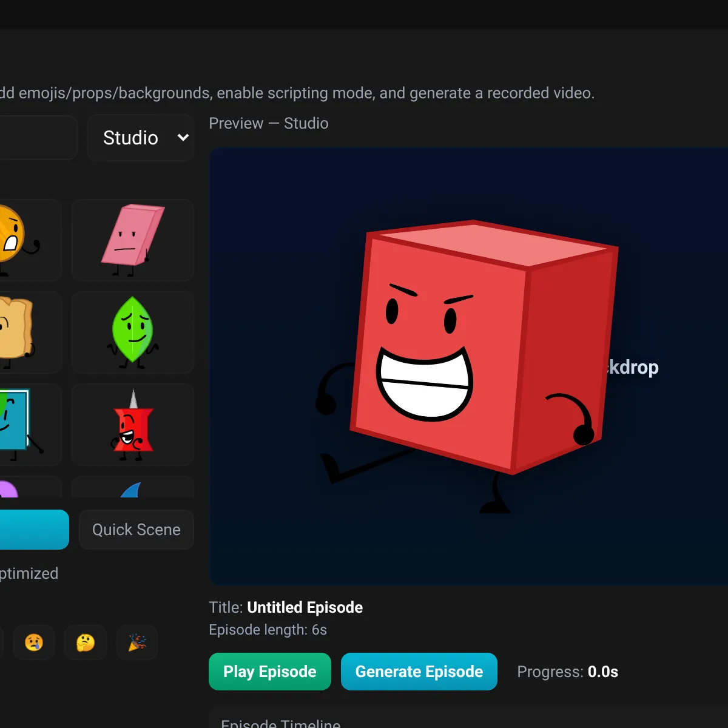Click the Episode Timeline heading
The image size is (728, 728).
coord(280,723)
